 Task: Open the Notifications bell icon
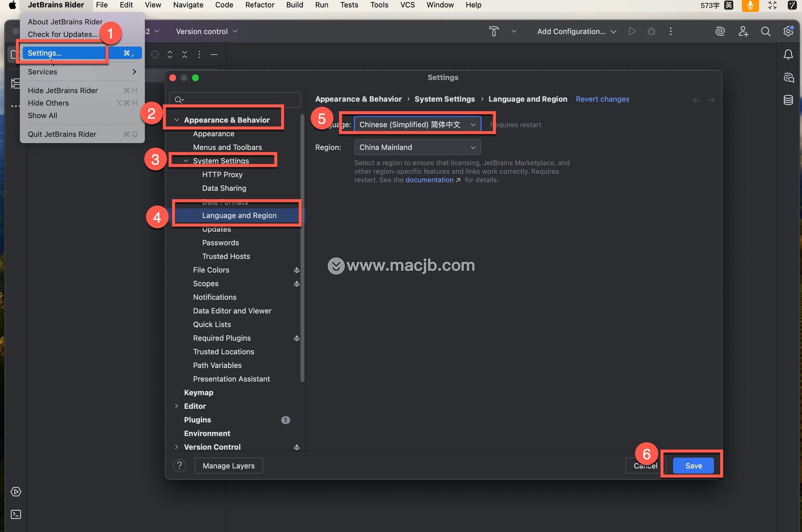(x=788, y=55)
